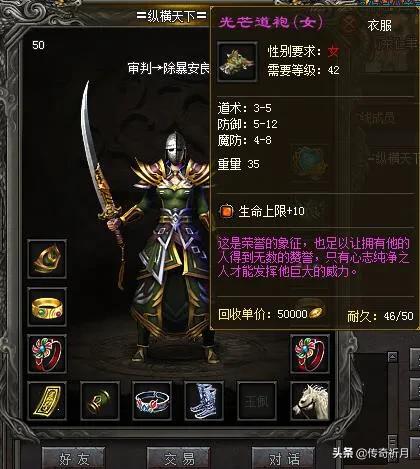Viewport: 420px width, 469px height.
Task: Click the 好友 friend button
Action: coord(74,459)
